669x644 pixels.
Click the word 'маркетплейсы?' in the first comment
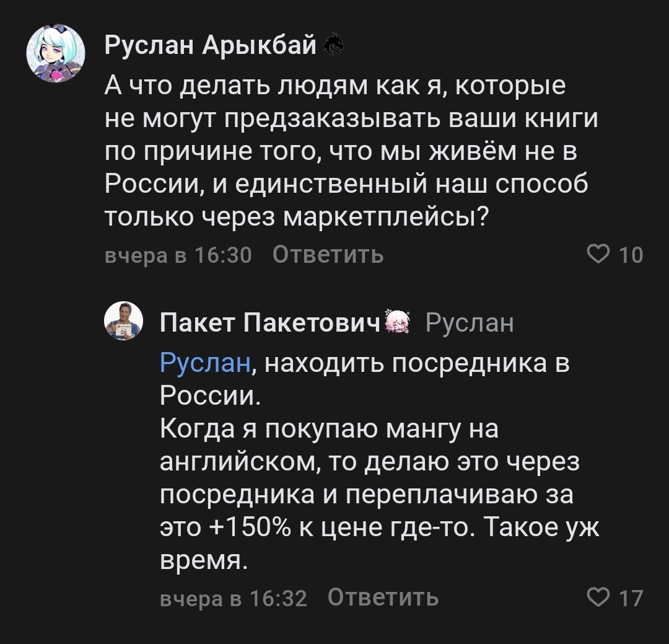coord(382,217)
